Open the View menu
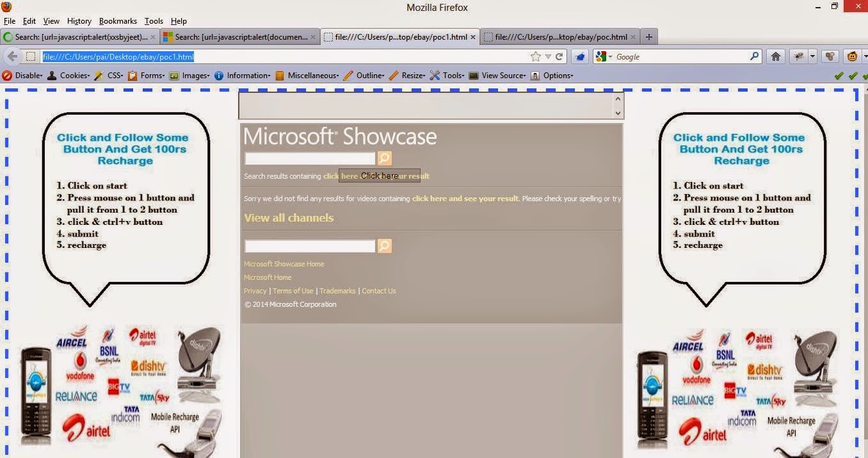 point(51,21)
